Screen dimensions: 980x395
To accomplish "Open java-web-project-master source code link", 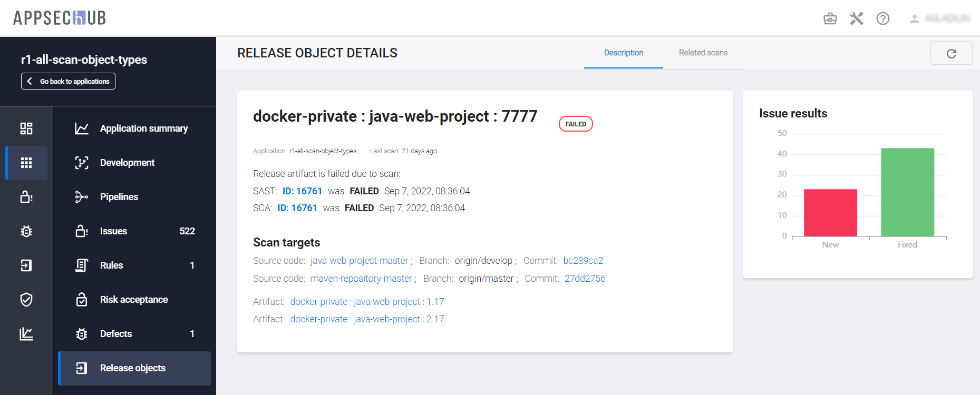I will [359, 261].
